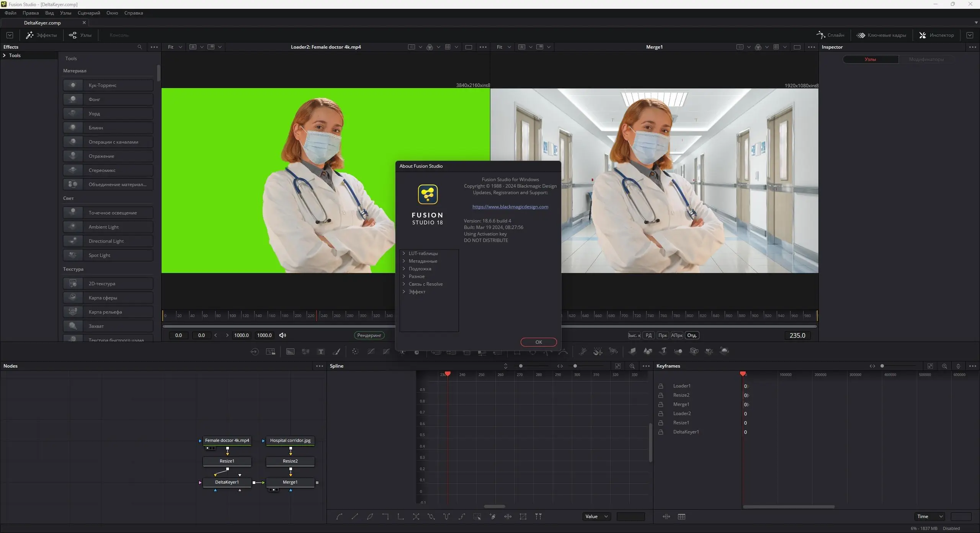Open the Fit zoom dropdown above left viewer
The height and width of the screenshot is (533, 980).
[x=174, y=47]
